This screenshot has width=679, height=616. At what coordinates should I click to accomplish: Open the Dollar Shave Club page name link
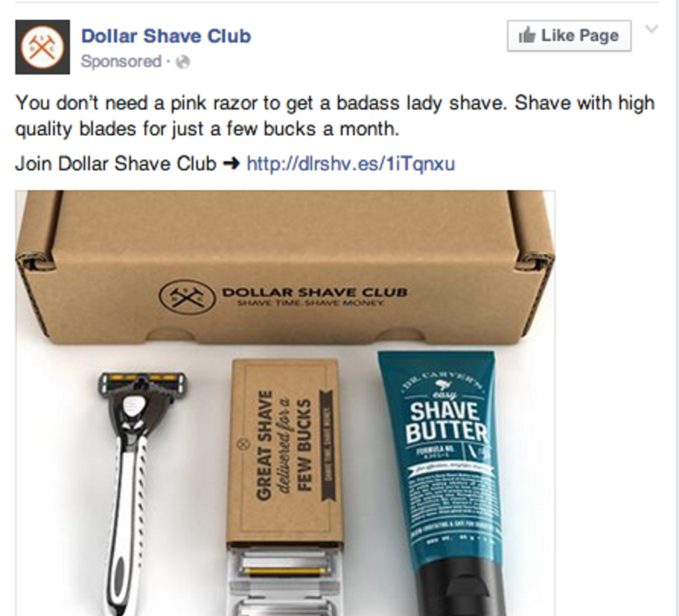pos(166,36)
